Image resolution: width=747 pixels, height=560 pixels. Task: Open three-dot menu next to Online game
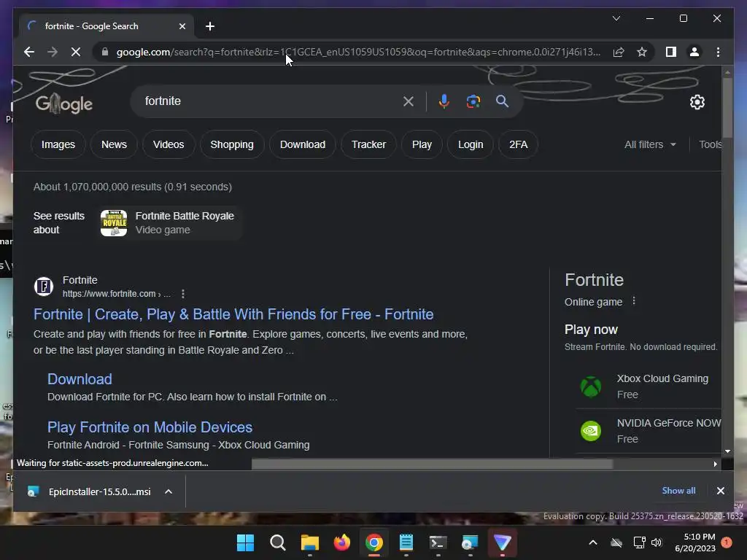click(634, 301)
